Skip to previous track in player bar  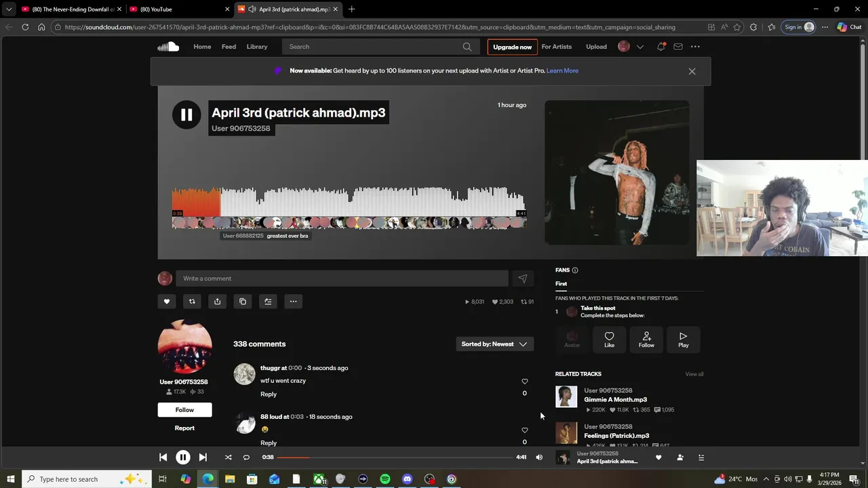163,457
